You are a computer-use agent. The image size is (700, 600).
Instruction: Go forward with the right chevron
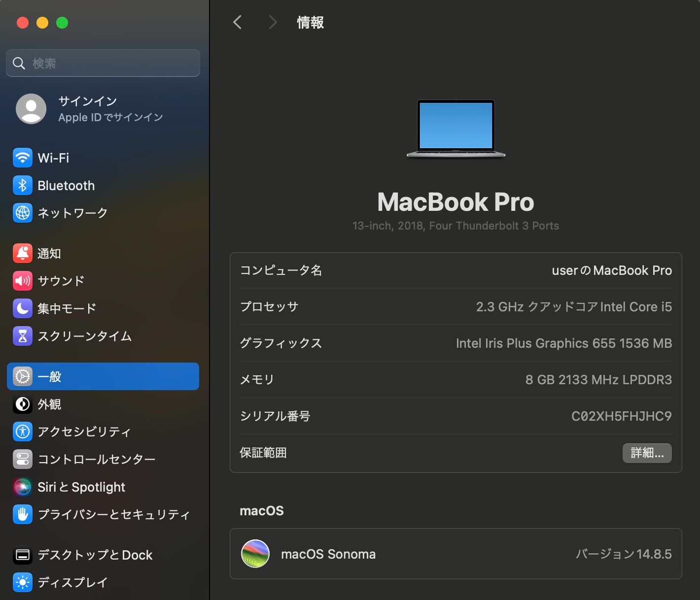(x=273, y=22)
